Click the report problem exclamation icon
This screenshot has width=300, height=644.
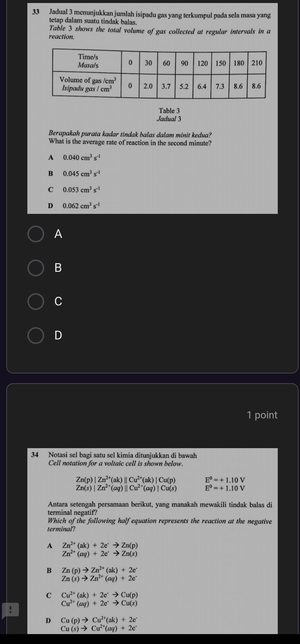[10, 609]
